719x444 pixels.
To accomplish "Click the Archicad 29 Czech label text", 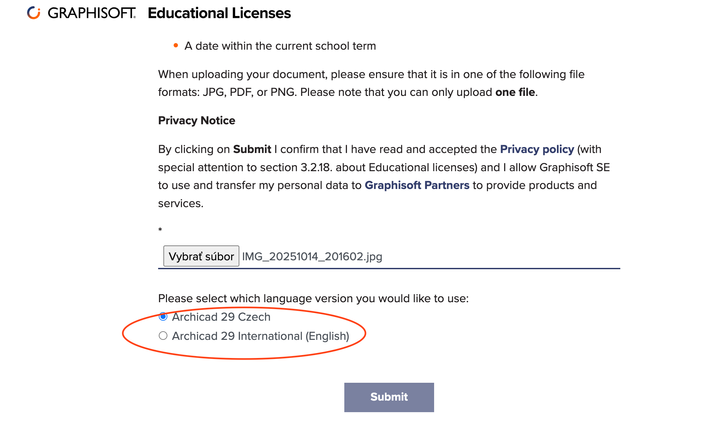I will [221, 317].
